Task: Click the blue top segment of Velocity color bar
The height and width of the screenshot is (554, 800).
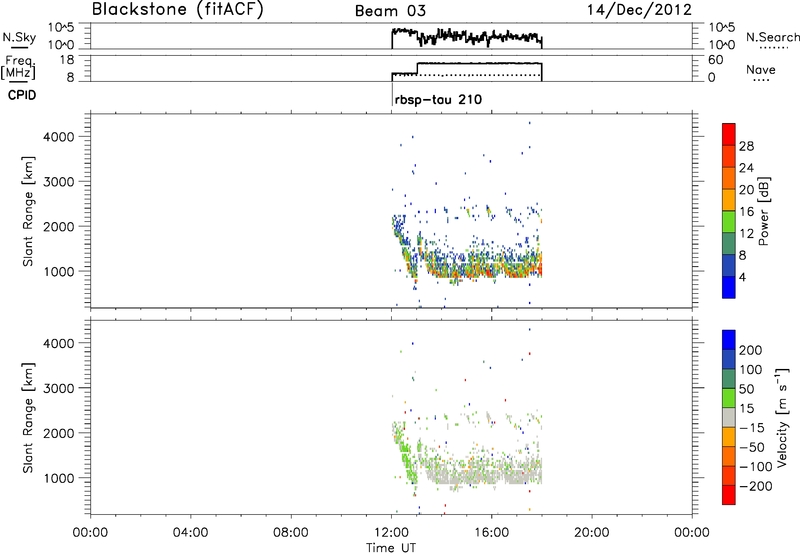Action: 729,340
